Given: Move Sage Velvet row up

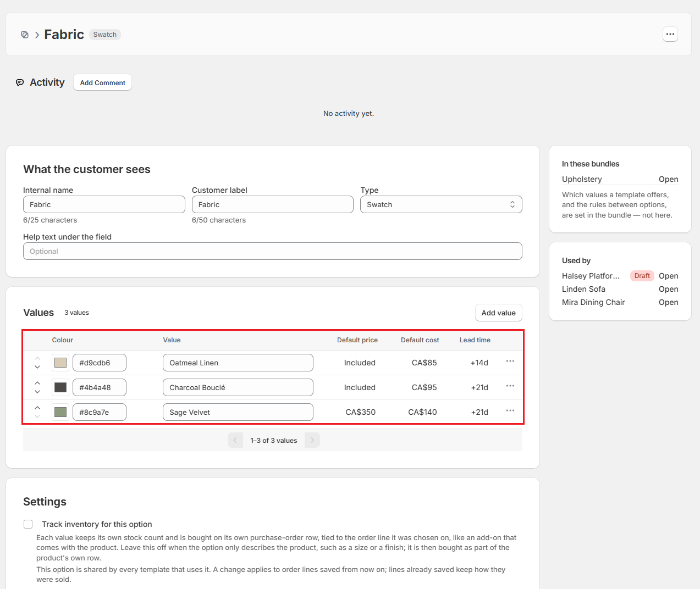Looking at the screenshot, I should [37, 408].
